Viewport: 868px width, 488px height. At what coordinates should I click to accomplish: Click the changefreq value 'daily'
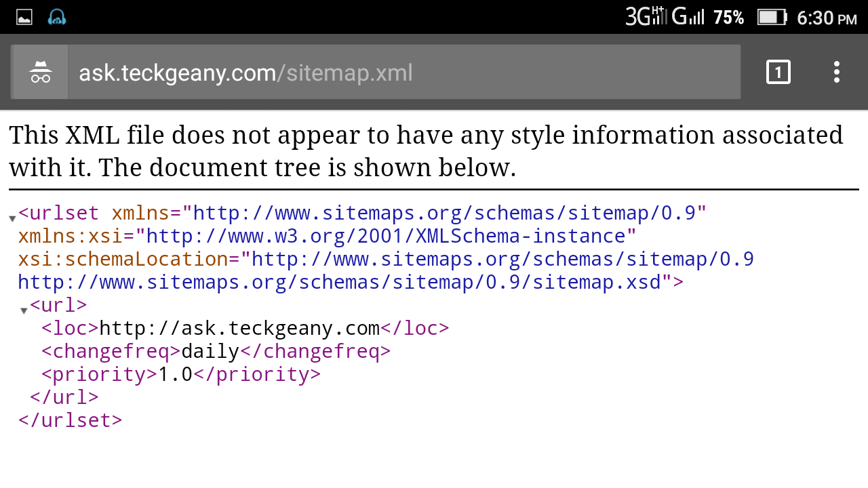pos(210,351)
